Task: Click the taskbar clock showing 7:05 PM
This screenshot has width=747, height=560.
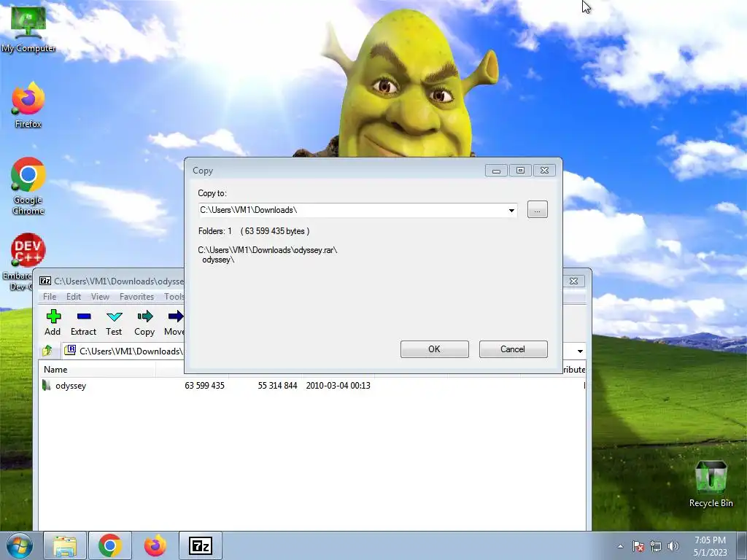Action: 710,546
